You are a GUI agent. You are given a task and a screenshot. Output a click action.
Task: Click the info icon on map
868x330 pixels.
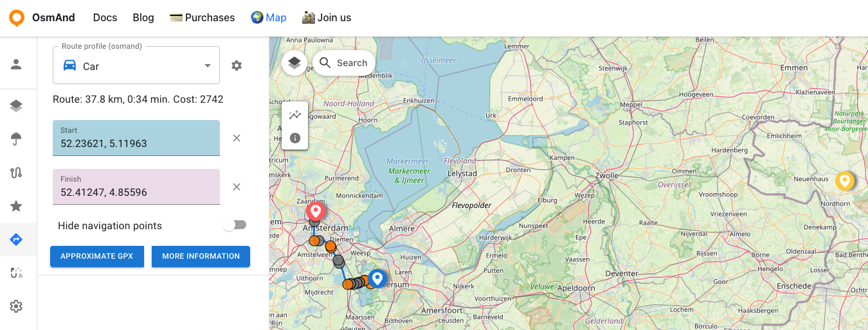[295, 137]
